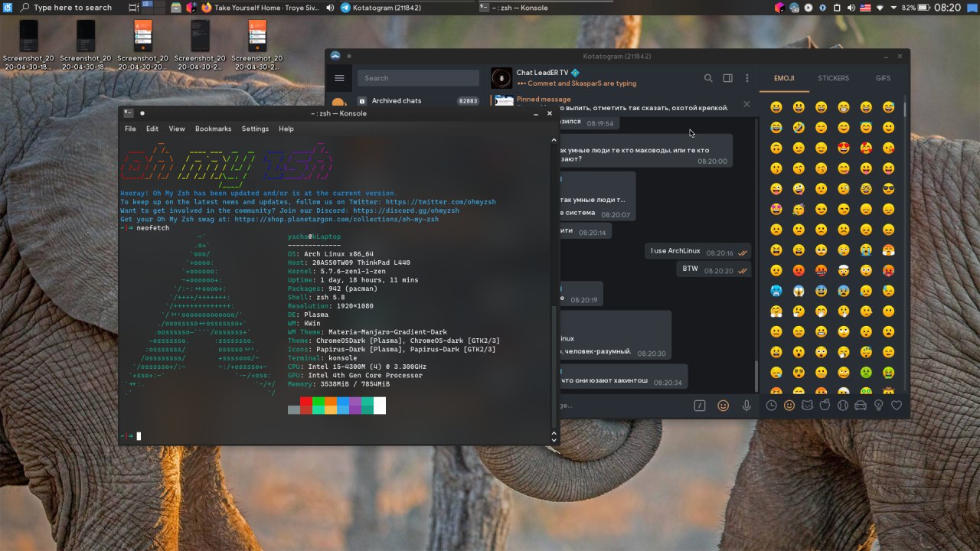This screenshot has height=551, width=980.
Task: Toggle Kotatogram right sidebar panel icon
Action: click(x=728, y=78)
